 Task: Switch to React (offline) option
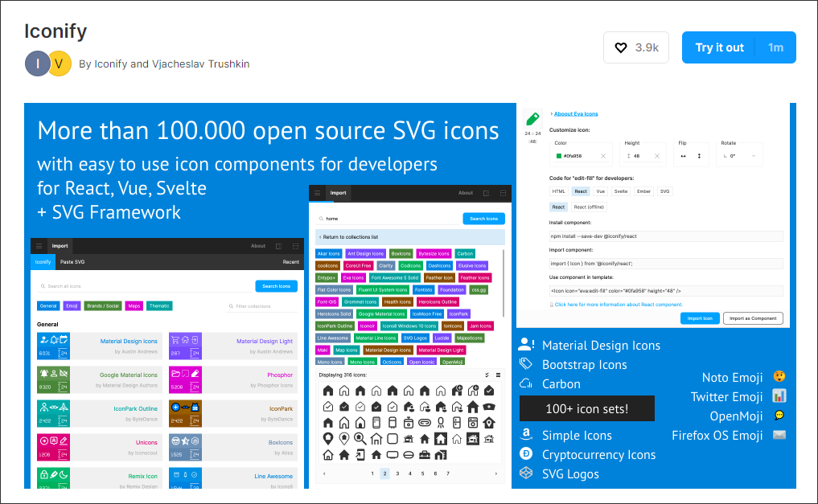pos(589,207)
